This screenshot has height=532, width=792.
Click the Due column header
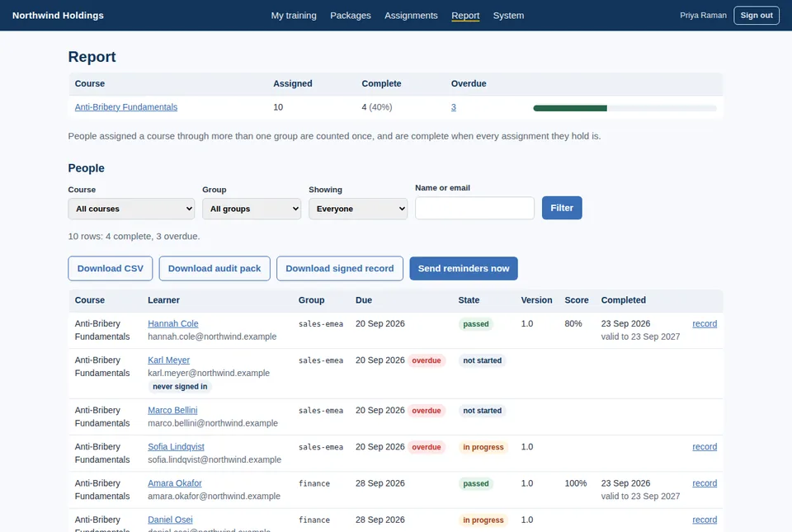pyautogui.click(x=364, y=300)
